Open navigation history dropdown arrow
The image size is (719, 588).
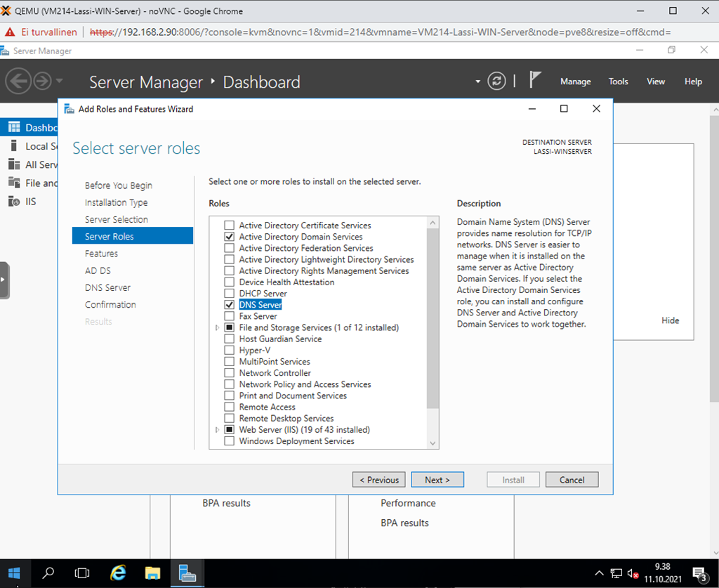(x=59, y=81)
